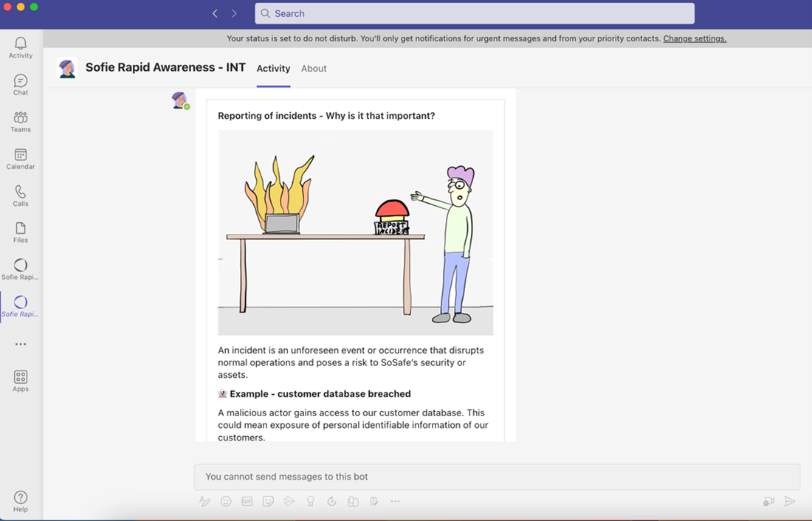Click the GIF icon in compose toolbar

(x=247, y=502)
